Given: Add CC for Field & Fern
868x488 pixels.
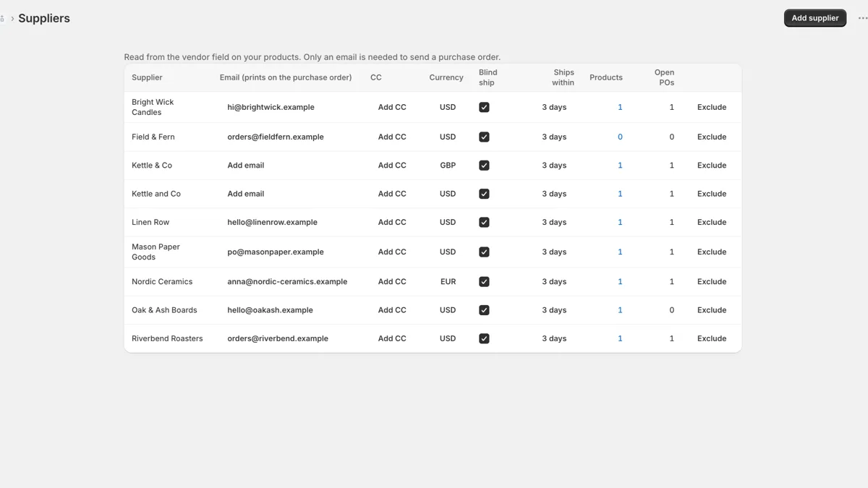Looking at the screenshot, I should click(392, 137).
